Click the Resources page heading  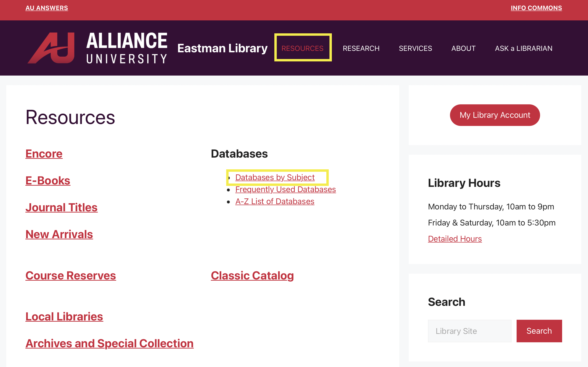(x=70, y=117)
